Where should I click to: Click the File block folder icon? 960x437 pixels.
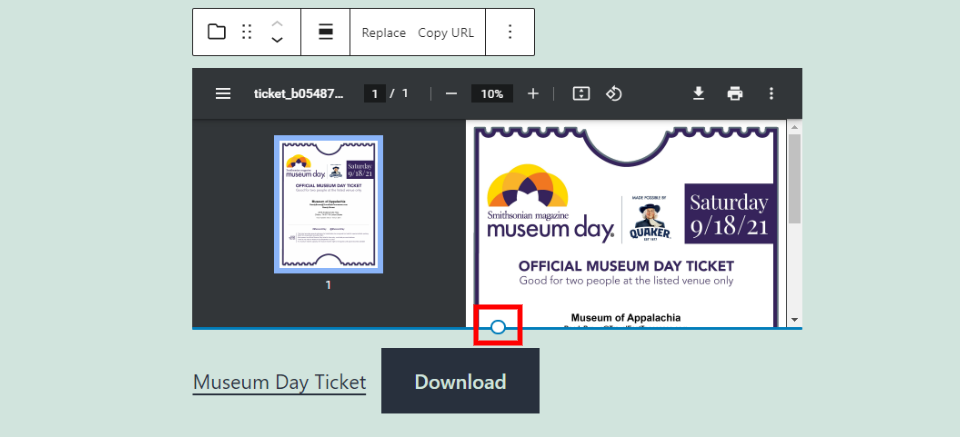tap(217, 32)
